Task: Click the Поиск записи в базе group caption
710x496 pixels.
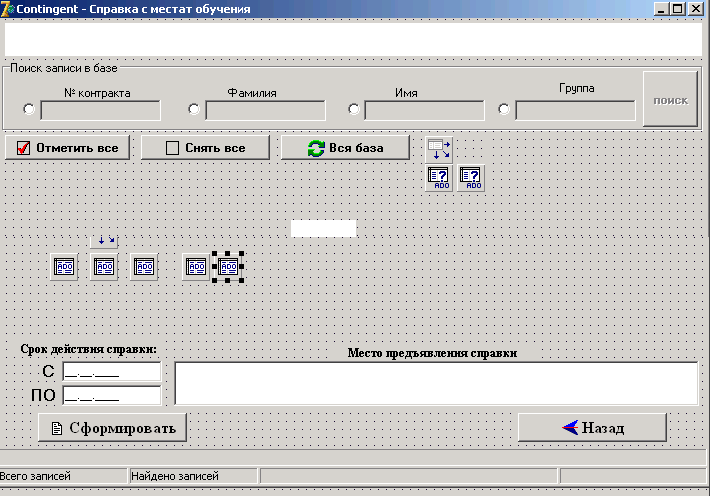Action: pos(64,68)
